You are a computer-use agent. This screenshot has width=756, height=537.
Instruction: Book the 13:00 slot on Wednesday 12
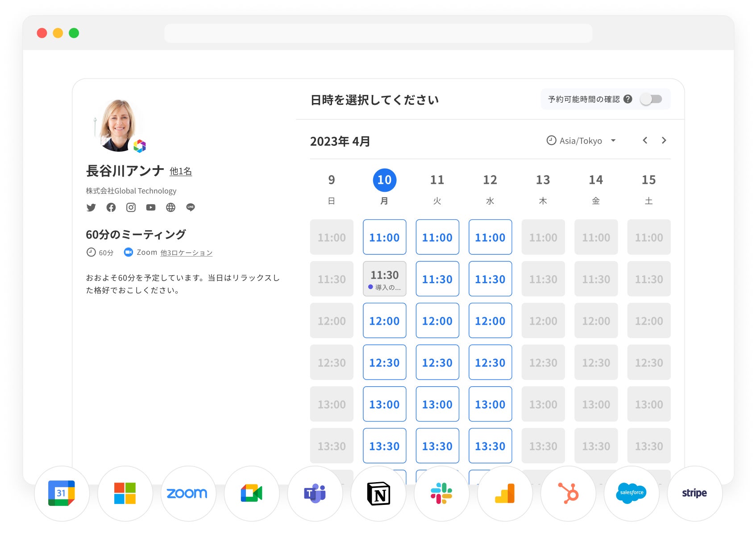click(490, 404)
